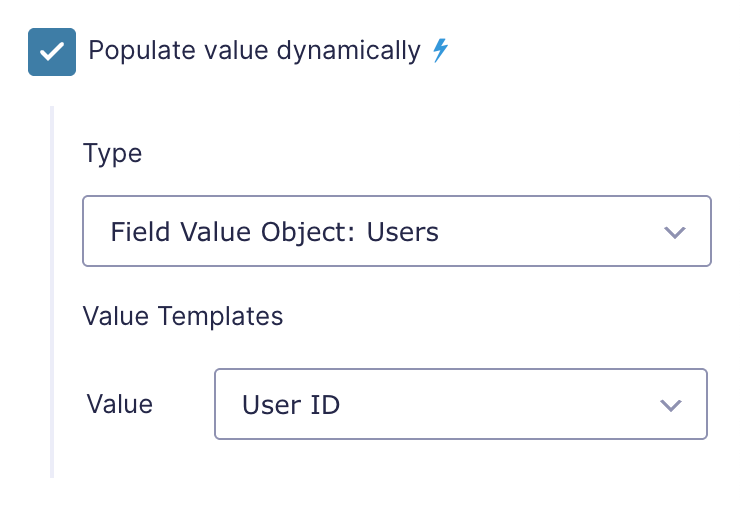Select the "Field Value Object: Users" text

[275, 232]
